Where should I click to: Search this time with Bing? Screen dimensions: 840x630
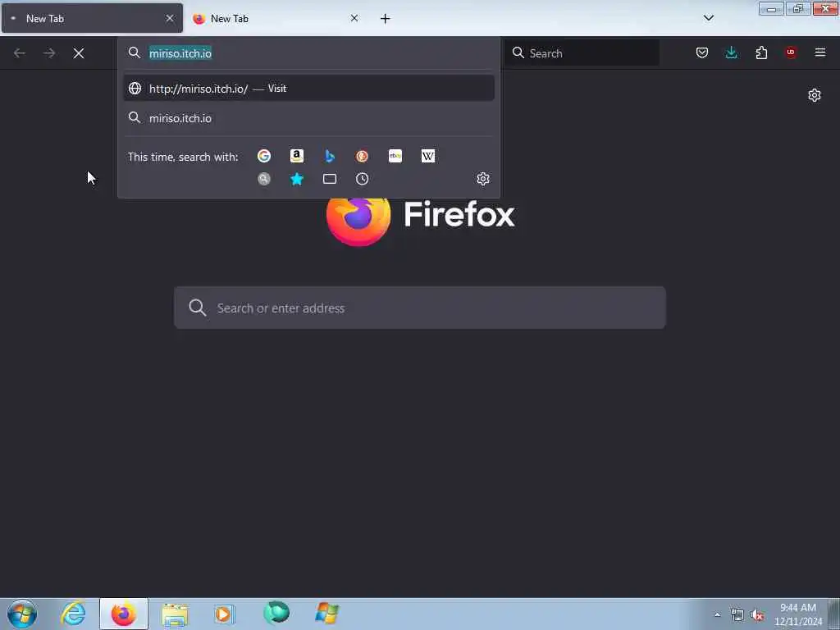click(330, 156)
